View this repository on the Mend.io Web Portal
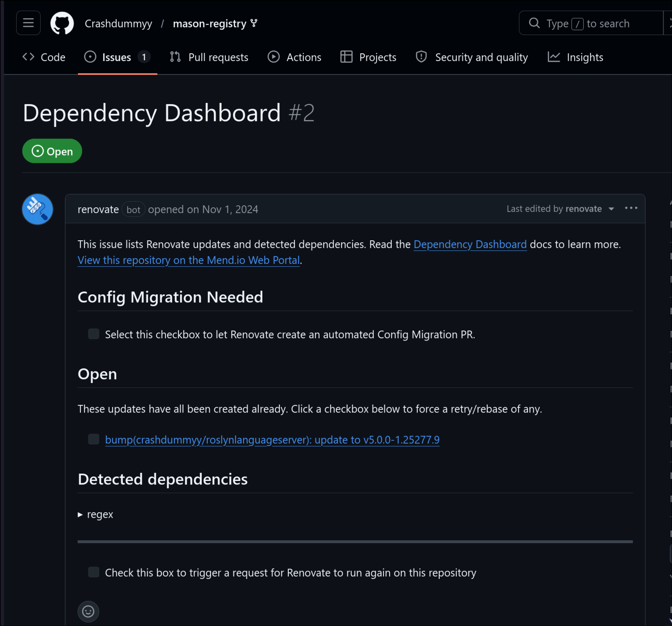 (x=189, y=260)
